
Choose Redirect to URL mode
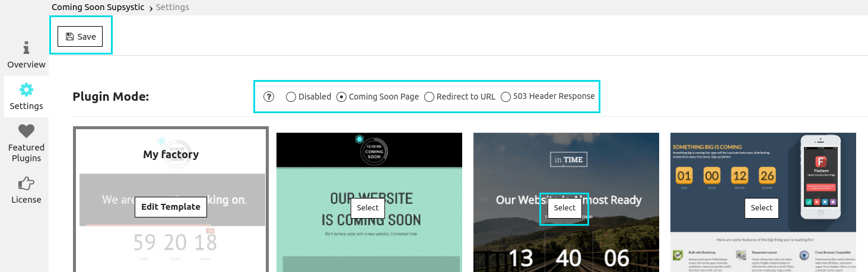[429, 97]
